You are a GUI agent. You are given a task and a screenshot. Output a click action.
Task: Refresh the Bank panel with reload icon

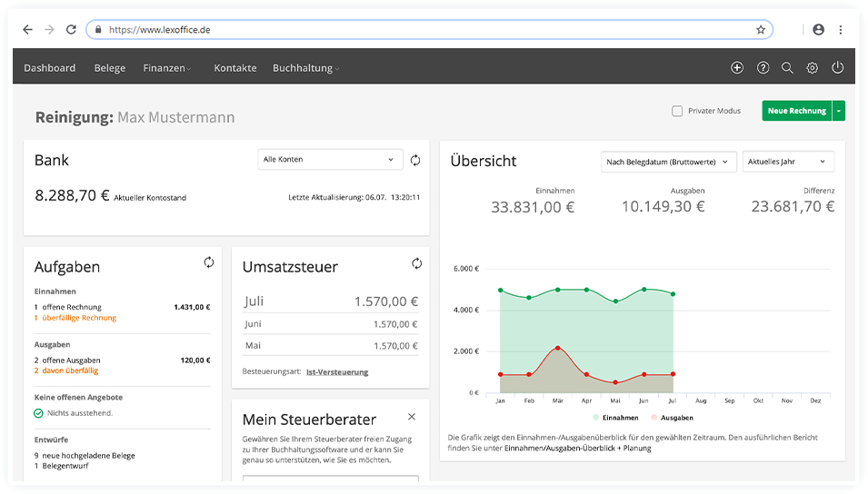(415, 160)
